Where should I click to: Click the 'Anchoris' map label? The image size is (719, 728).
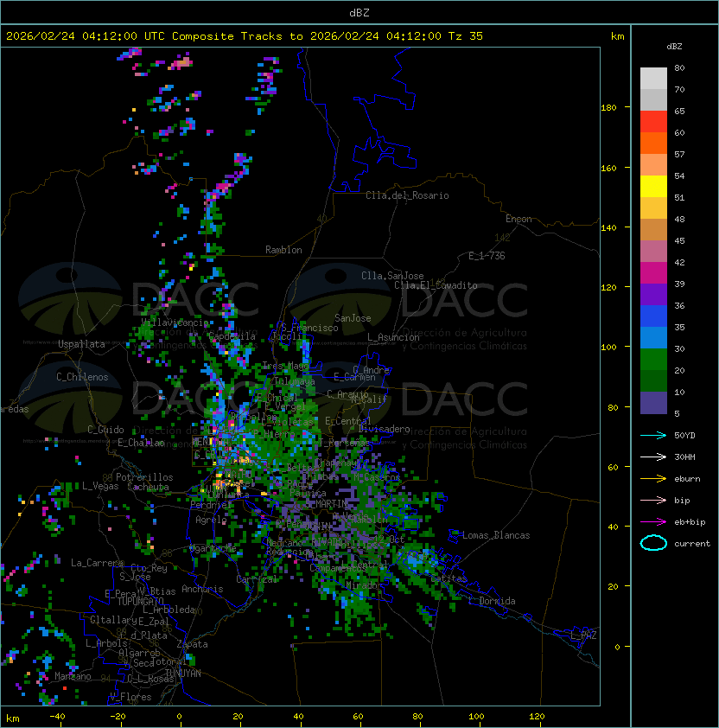point(202,589)
